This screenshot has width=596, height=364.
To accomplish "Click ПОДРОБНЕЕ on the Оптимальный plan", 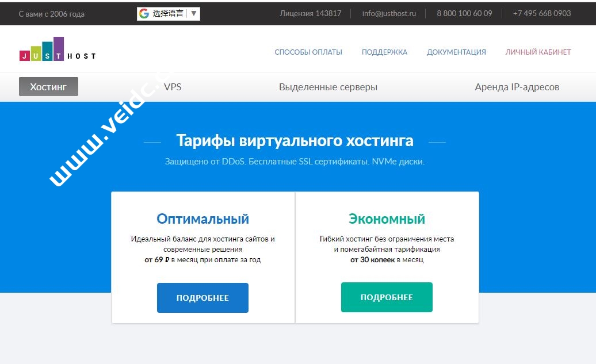I will click(x=203, y=297).
